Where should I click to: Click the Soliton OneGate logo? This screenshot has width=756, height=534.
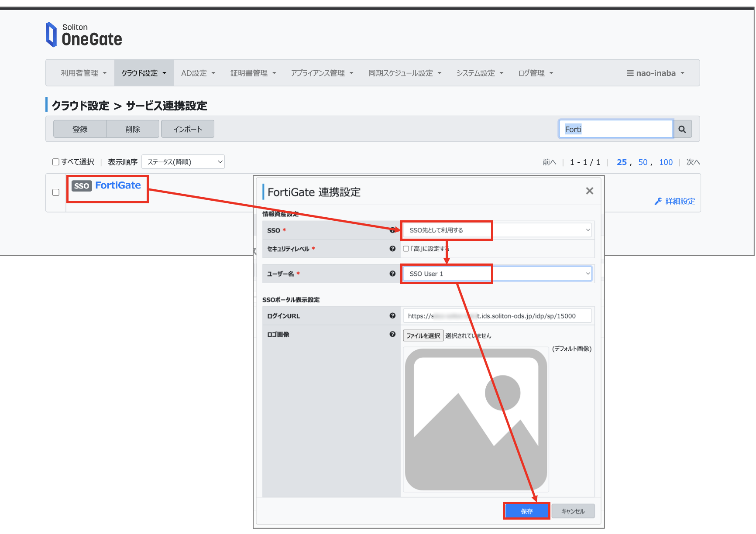tap(84, 34)
